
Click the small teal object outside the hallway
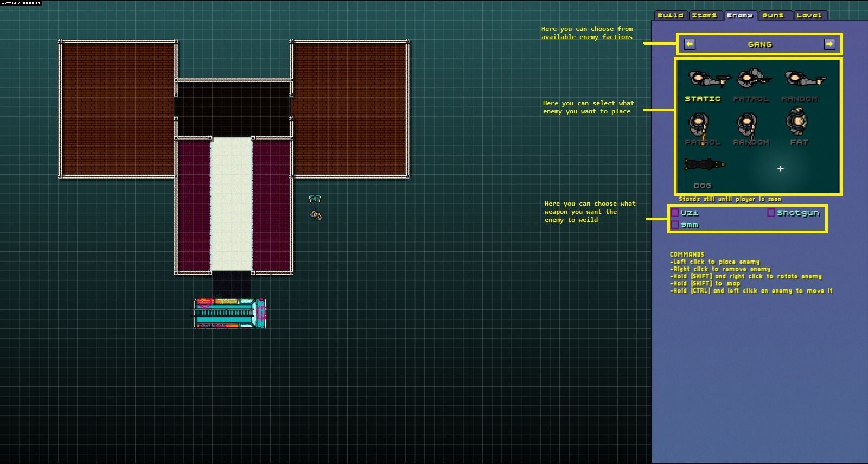pos(315,199)
